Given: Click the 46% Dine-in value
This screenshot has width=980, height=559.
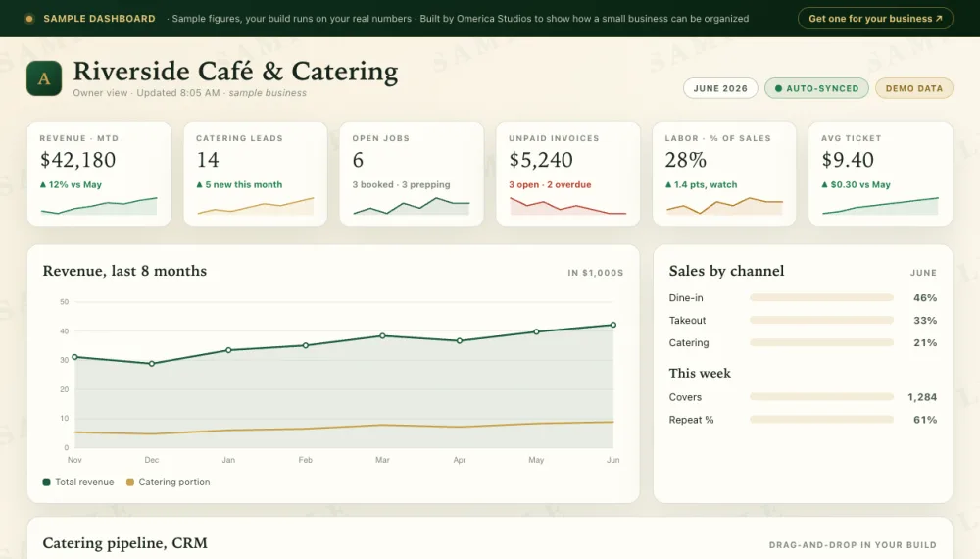Looking at the screenshot, I should [x=925, y=297].
